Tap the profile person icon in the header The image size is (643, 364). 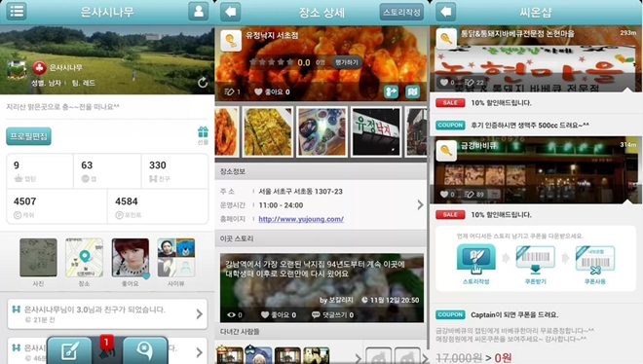point(199,11)
